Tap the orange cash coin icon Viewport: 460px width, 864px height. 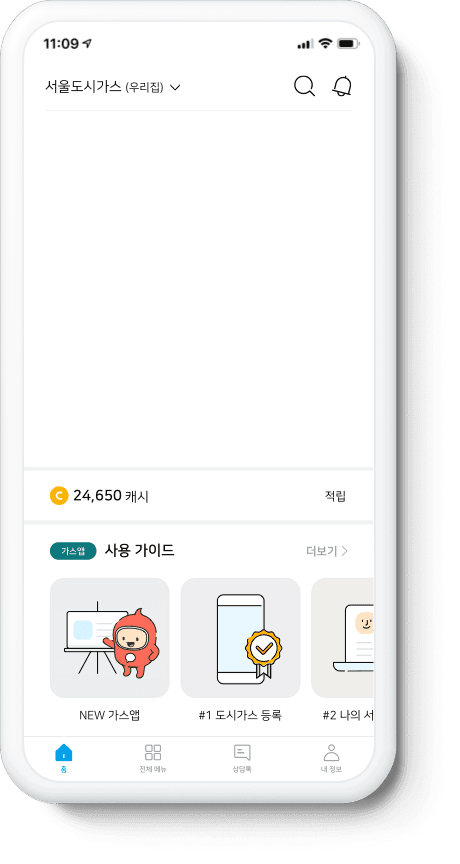point(58,496)
